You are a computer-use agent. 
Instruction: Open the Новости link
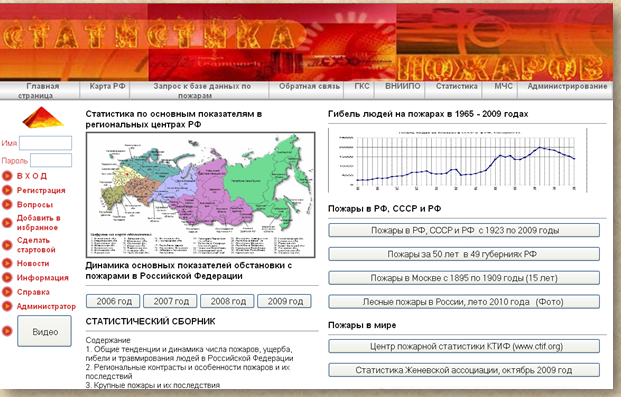pyautogui.click(x=33, y=263)
